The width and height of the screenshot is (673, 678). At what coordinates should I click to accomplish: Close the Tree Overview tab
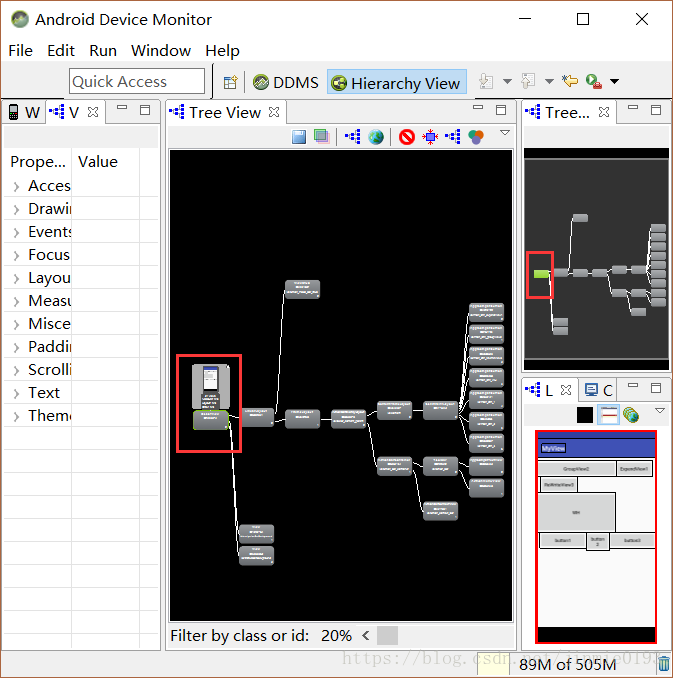tap(604, 112)
